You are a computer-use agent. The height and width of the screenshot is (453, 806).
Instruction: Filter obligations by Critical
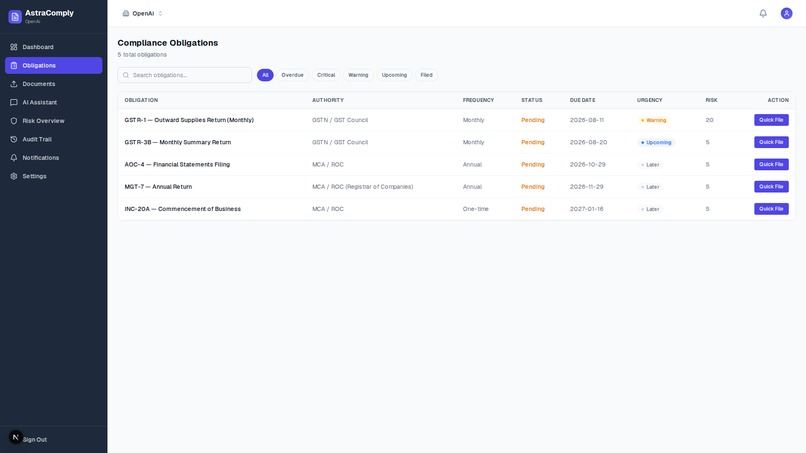point(326,75)
